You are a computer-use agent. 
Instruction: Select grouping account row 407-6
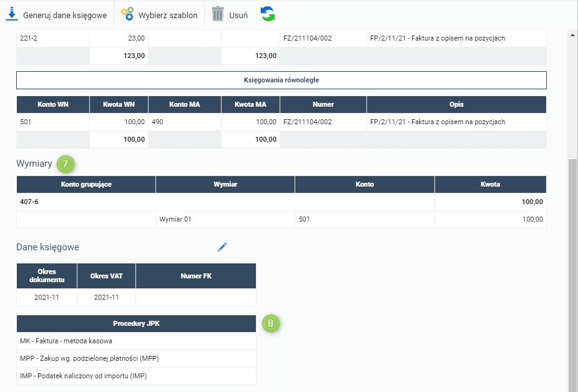[x=282, y=202]
